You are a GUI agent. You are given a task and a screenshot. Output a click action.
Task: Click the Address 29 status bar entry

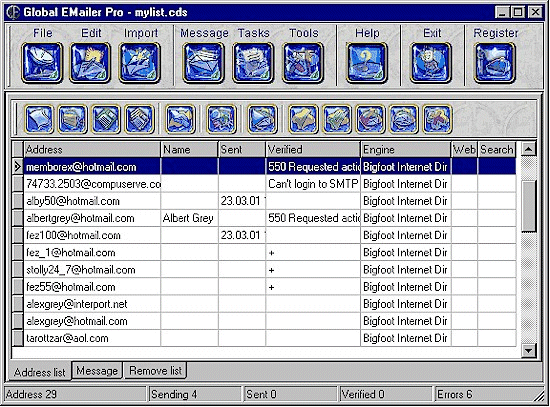click(x=75, y=394)
